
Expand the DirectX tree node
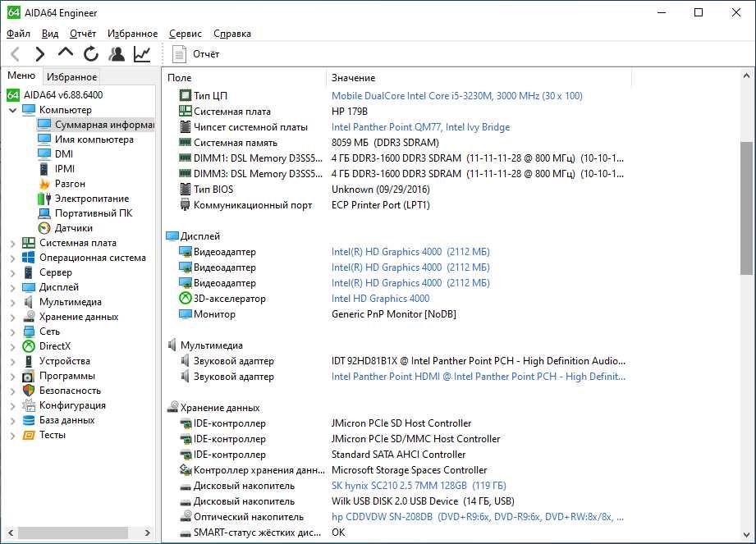(13, 346)
